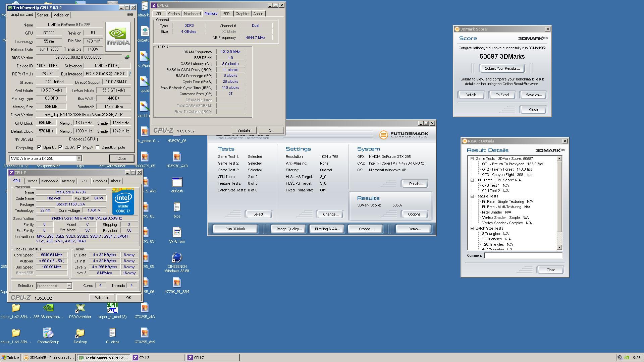Toggle the OpenCL checkbox
The image size is (644, 362).
tap(39, 147)
